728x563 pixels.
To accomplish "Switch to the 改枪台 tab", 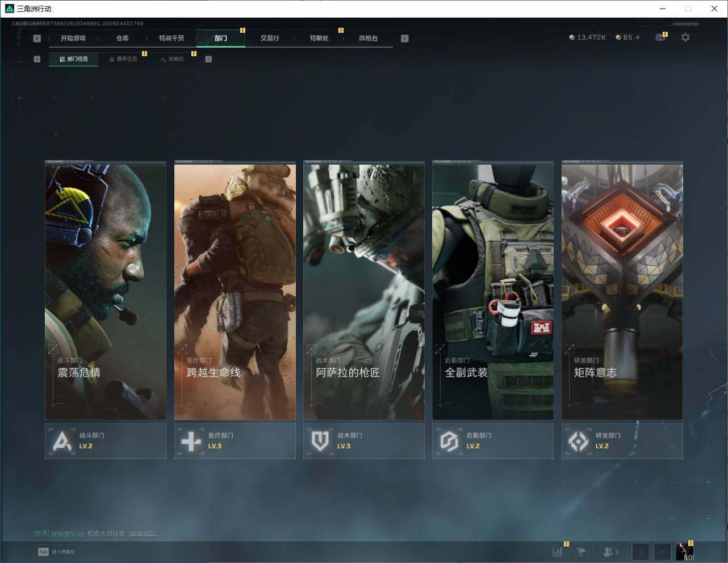I will [368, 38].
